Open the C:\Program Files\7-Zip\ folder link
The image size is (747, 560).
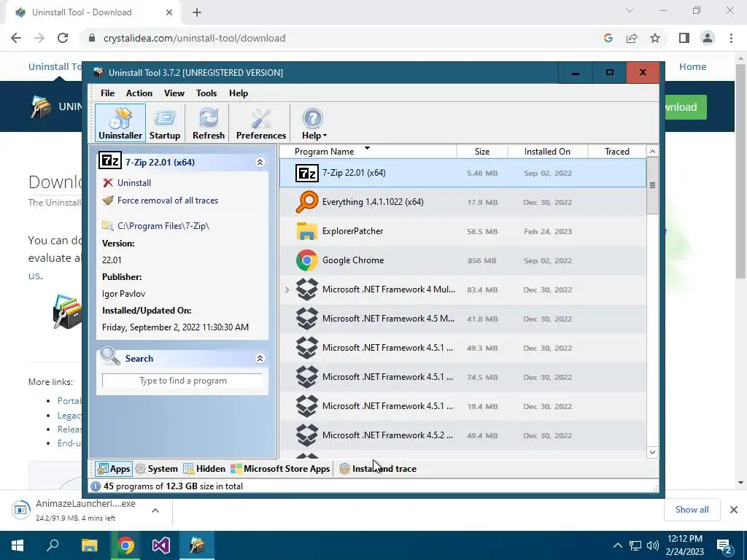(163, 226)
